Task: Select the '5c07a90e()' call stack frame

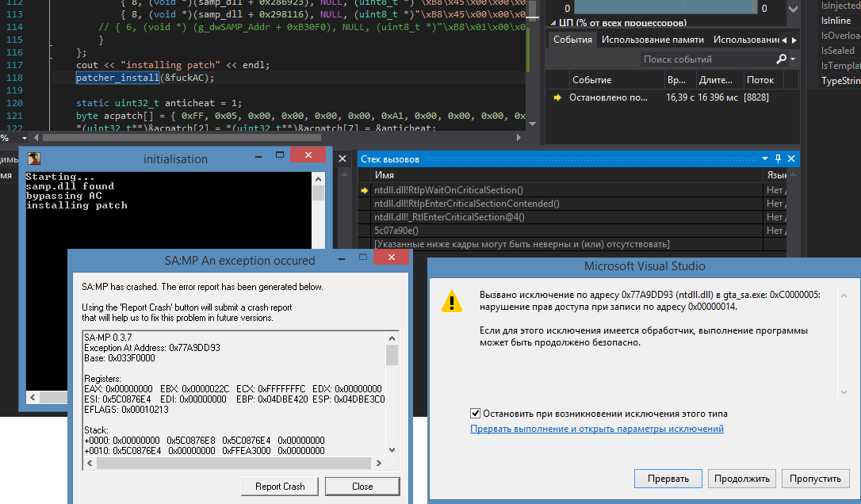Action: [x=567, y=231]
